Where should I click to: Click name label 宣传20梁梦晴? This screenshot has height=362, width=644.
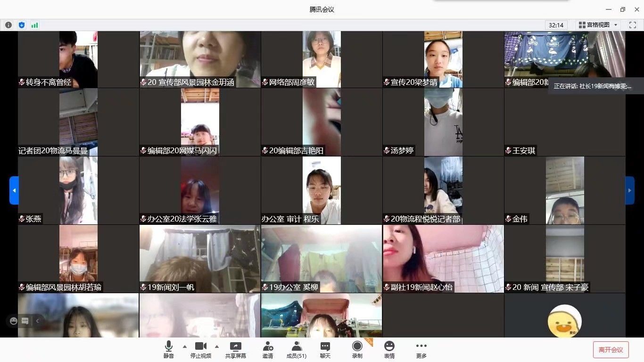pos(414,82)
